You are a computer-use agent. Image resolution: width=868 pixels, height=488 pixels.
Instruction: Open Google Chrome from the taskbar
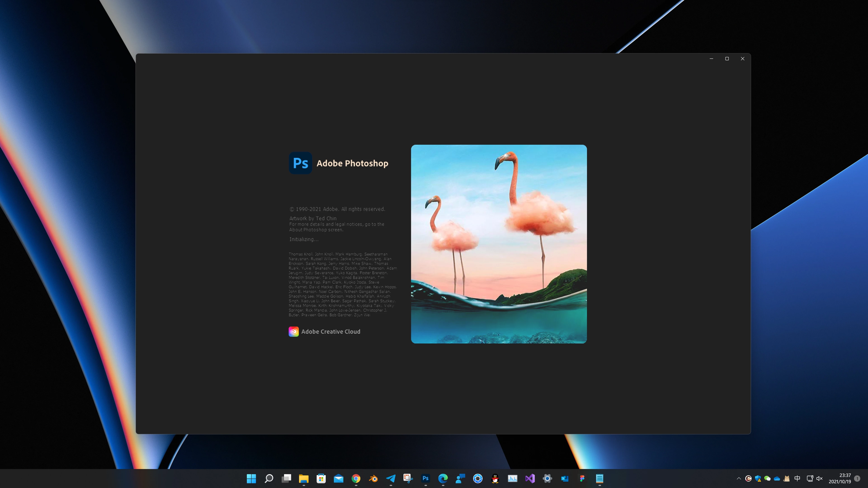pos(356,478)
